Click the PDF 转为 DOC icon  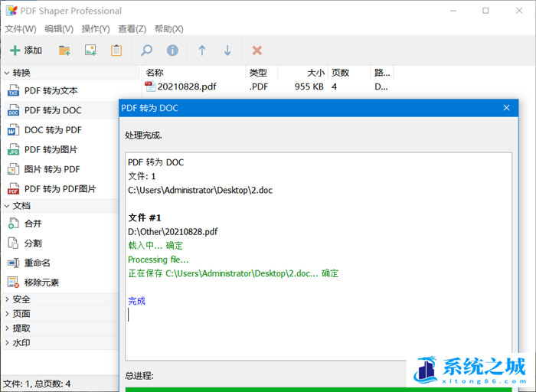13,110
